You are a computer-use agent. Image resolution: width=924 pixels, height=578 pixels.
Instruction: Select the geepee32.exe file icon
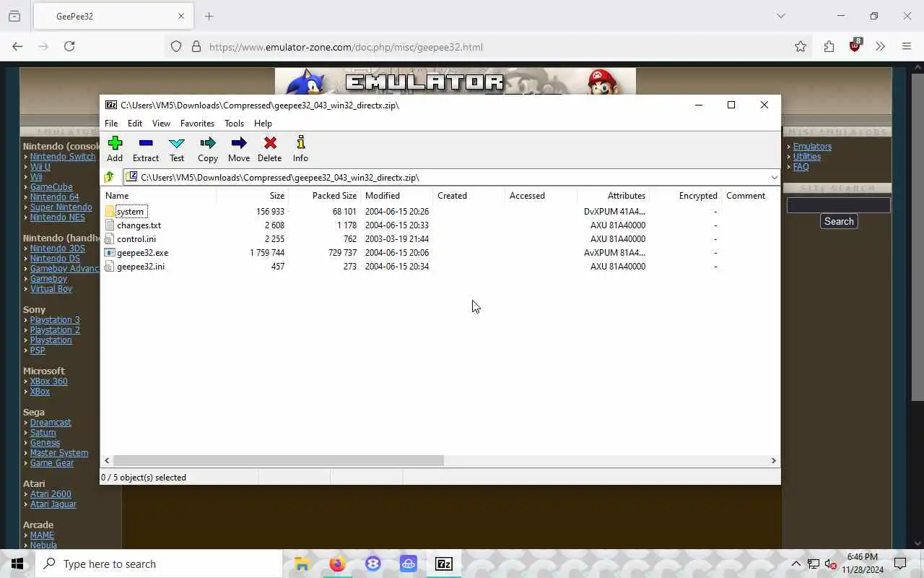[x=110, y=253]
